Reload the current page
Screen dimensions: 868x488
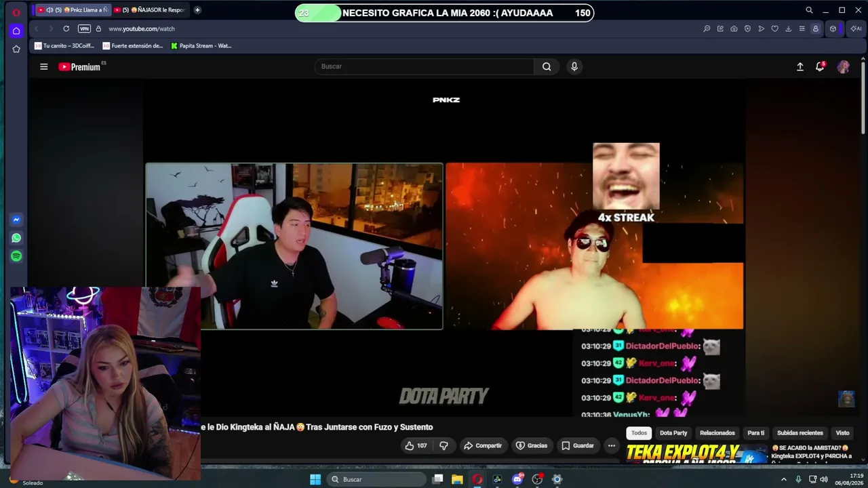point(66,28)
